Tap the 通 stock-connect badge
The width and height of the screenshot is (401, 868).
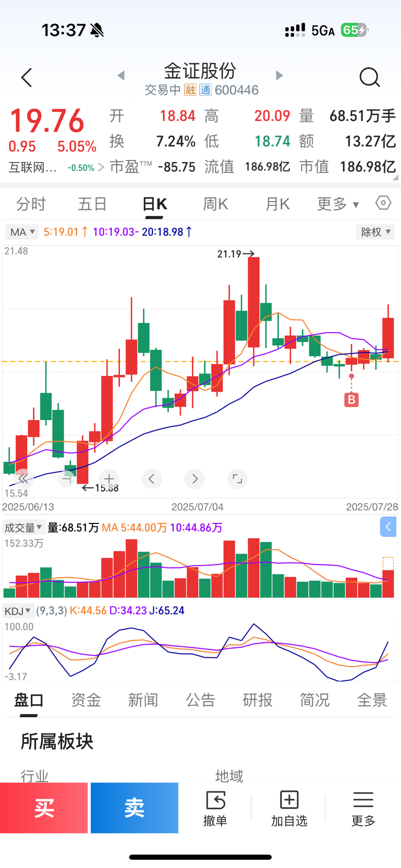(205, 90)
